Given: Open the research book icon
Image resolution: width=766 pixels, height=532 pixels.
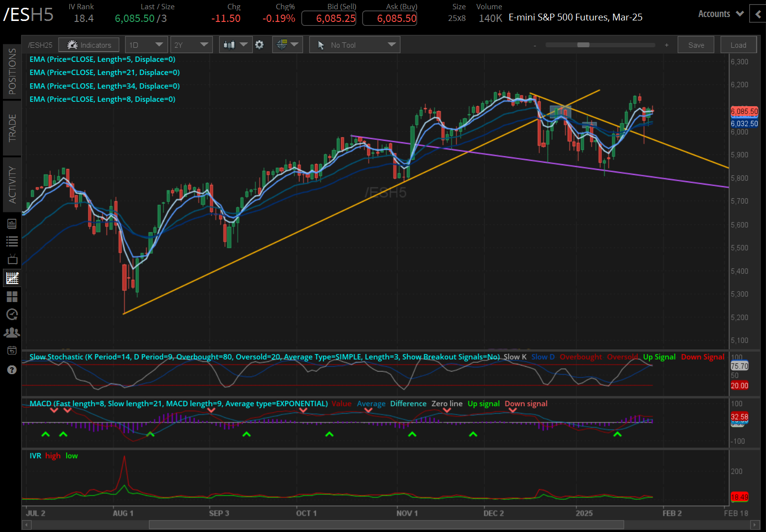Looking at the screenshot, I should 12,224.
